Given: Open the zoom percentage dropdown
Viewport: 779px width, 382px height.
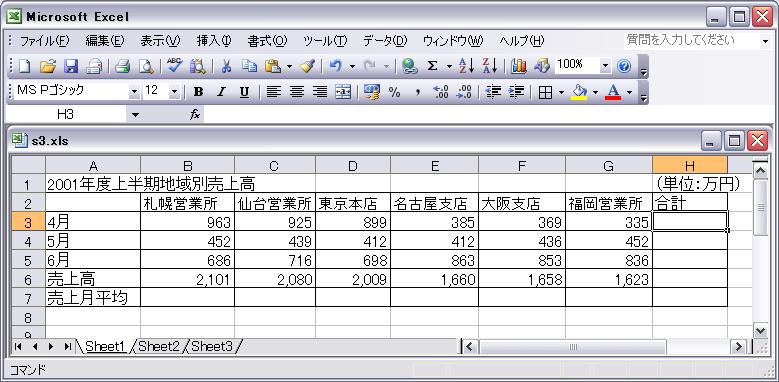Looking at the screenshot, I should point(605,66).
